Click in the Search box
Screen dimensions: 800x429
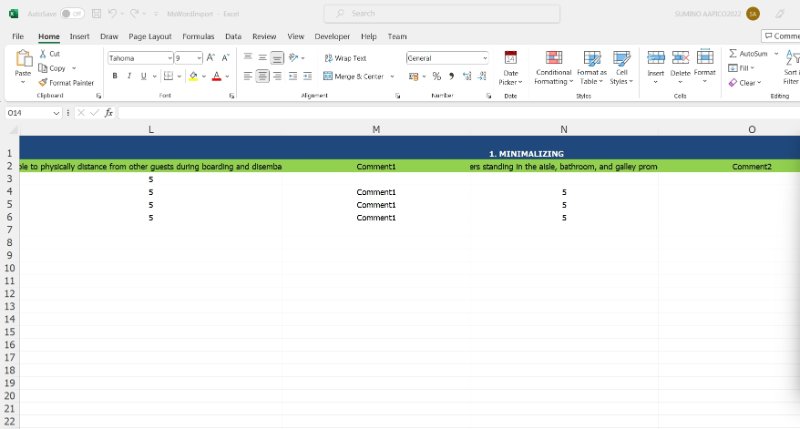400,14
